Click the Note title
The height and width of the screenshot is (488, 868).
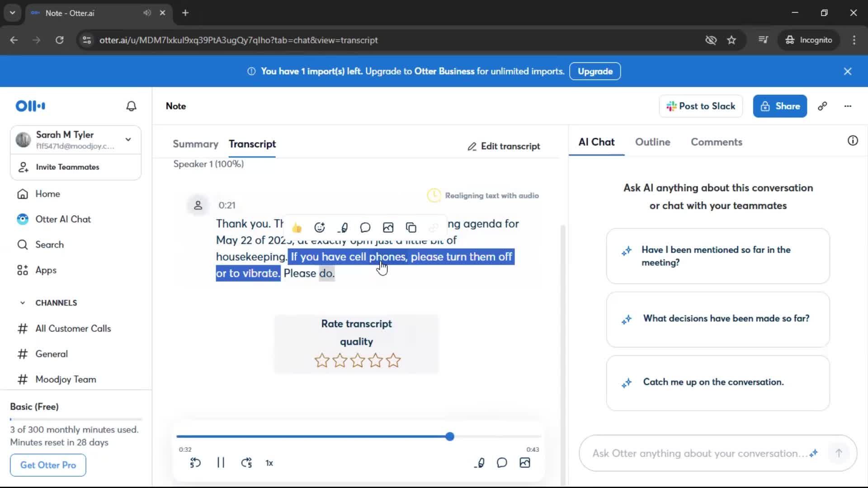pyautogui.click(x=176, y=106)
